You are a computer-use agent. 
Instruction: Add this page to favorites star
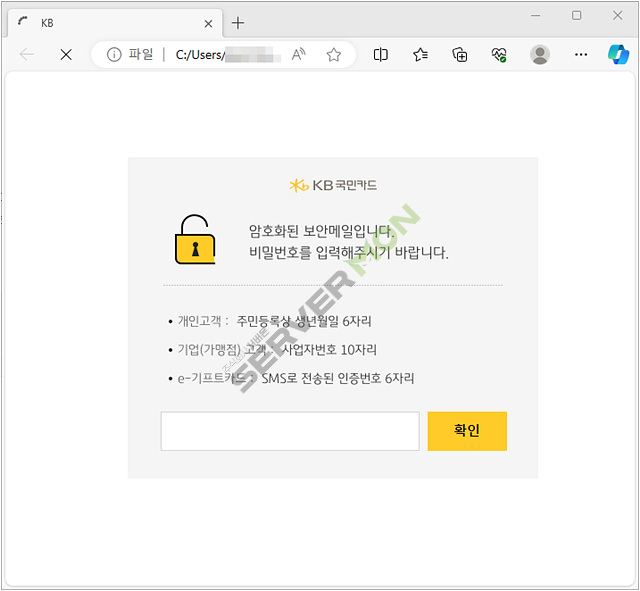pyautogui.click(x=333, y=54)
